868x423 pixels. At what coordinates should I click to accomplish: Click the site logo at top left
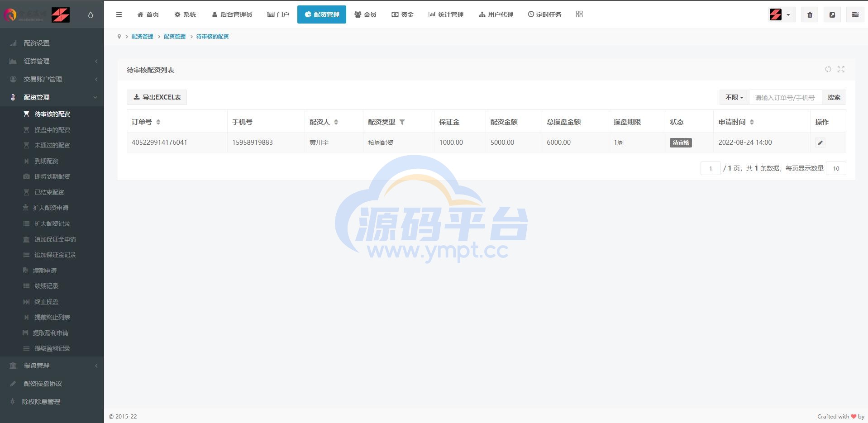36,15
